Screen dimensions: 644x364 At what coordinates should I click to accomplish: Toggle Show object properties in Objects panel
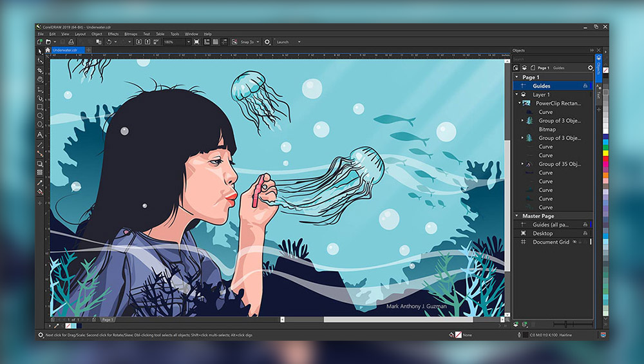(x=516, y=68)
